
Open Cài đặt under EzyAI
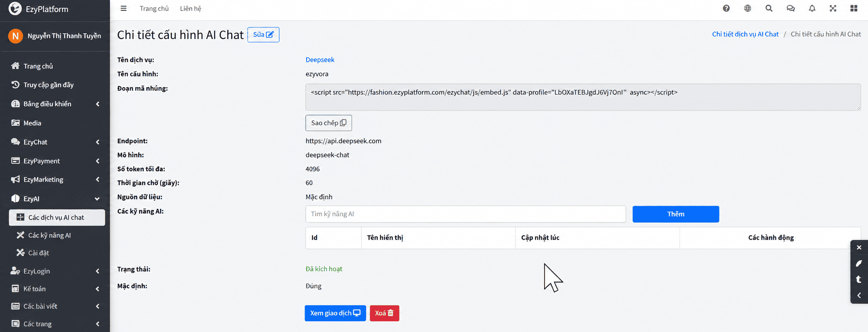pyautogui.click(x=39, y=253)
